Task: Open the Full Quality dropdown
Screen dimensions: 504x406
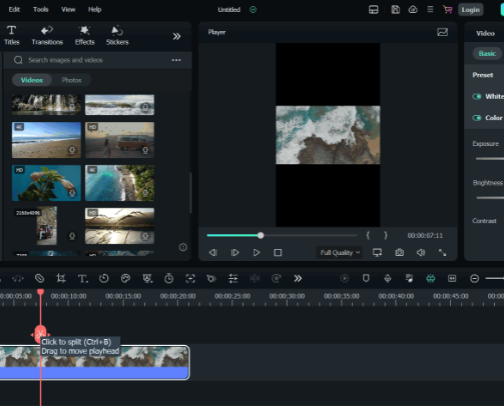Action: point(339,253)
